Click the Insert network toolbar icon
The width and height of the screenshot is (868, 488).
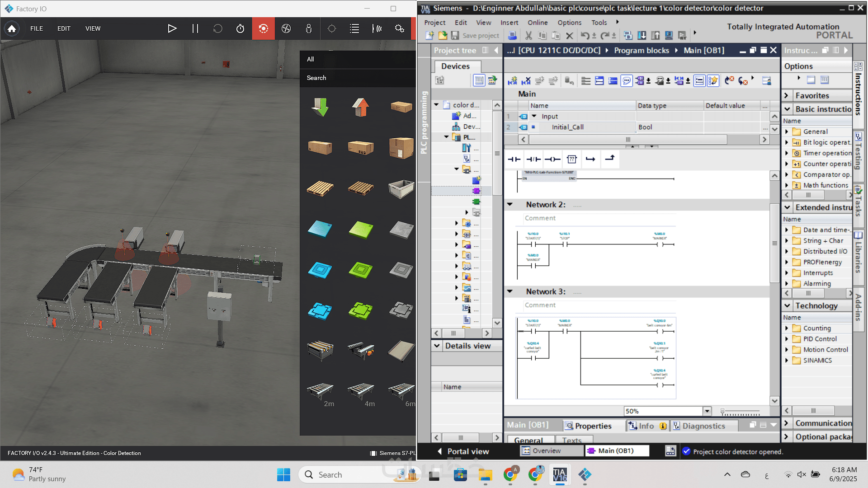point(512,81)
